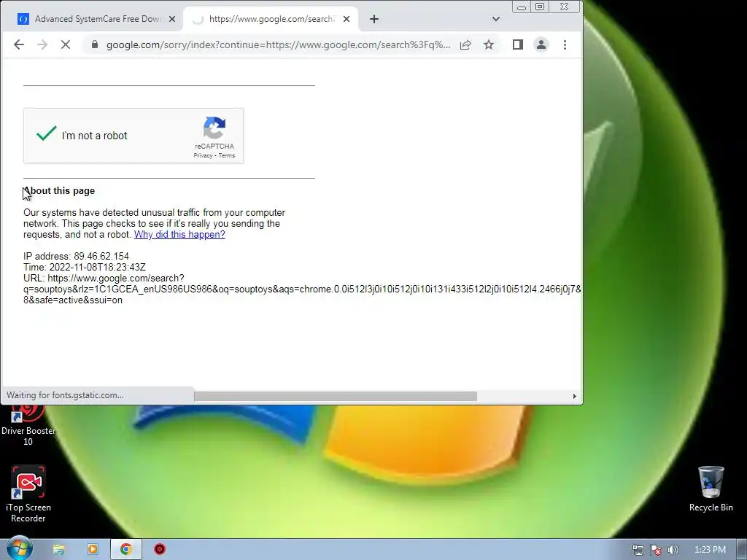747x560 pixels.
Task: Open Action Center flag tray icon
Action: 656,550
